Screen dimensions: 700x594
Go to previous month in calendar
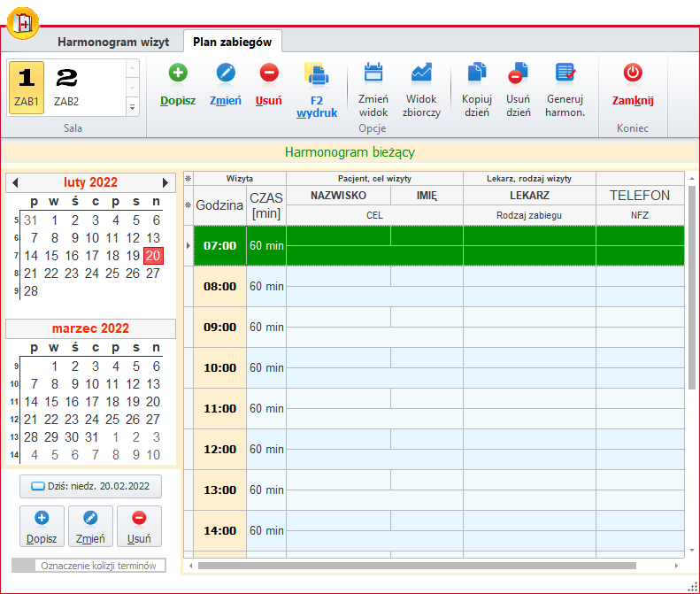pos(15,182)
